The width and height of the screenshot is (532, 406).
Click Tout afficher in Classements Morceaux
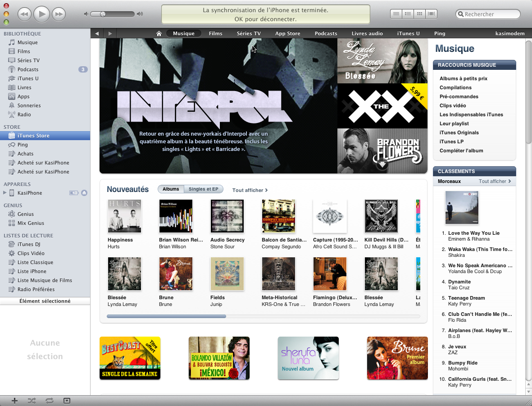(495, 181)
